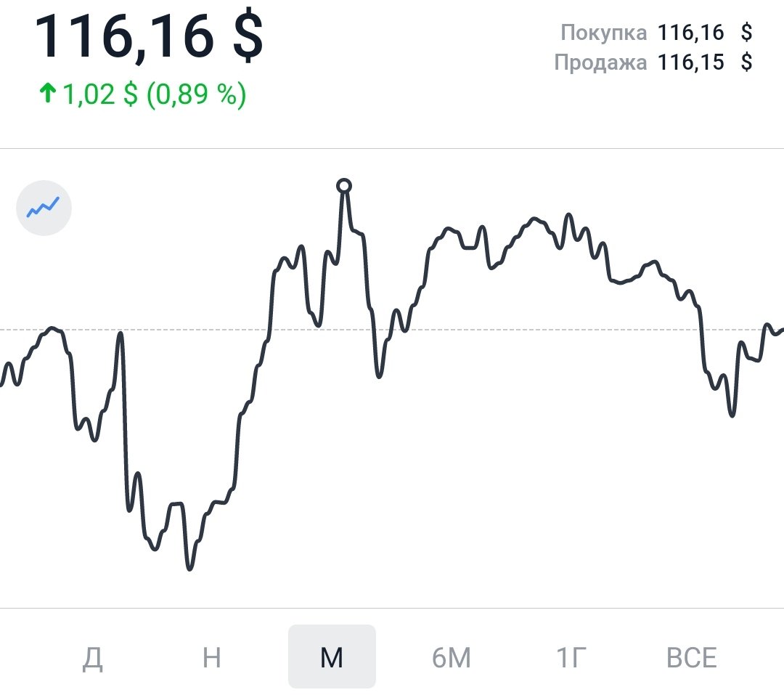Tap the 1,02 $ (0,89 %) price change text
Screen dimensions: 784x695
(x=155, y=94)
